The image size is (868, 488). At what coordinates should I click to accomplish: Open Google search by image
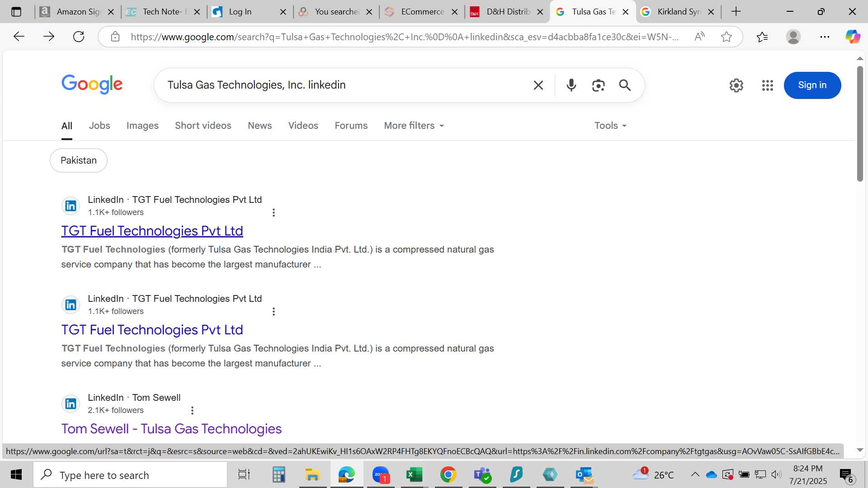598,85
